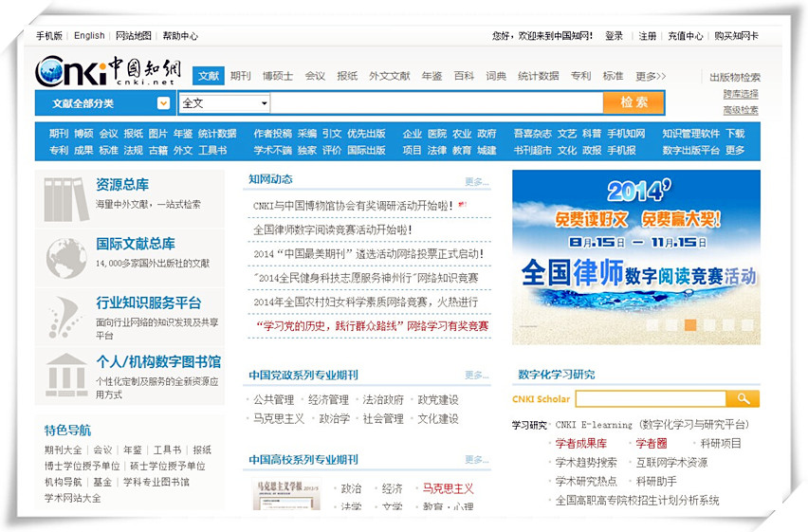Viewport: 808px width, 532px height.
Task: Open 马克思主义 under 党政系列
Action: pos(279,418)
